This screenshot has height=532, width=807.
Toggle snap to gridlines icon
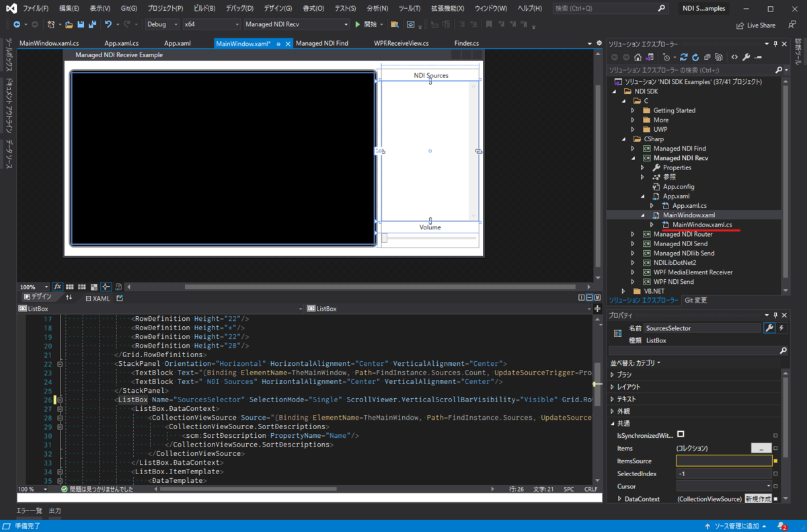click(82, 287)
